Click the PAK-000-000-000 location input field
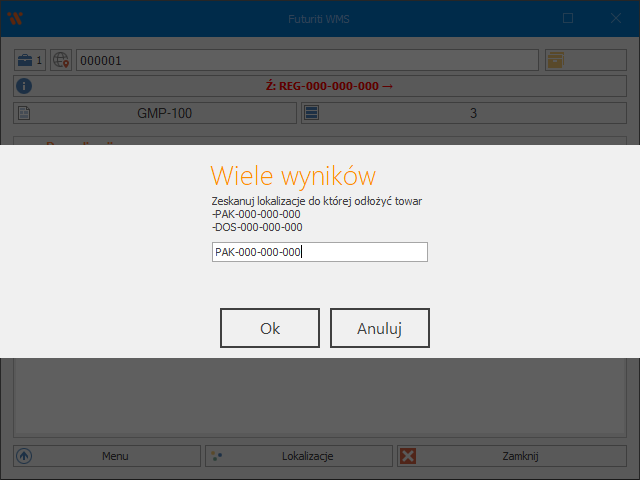This screenshot has width=640, height=480. click(x=319, y=252)
